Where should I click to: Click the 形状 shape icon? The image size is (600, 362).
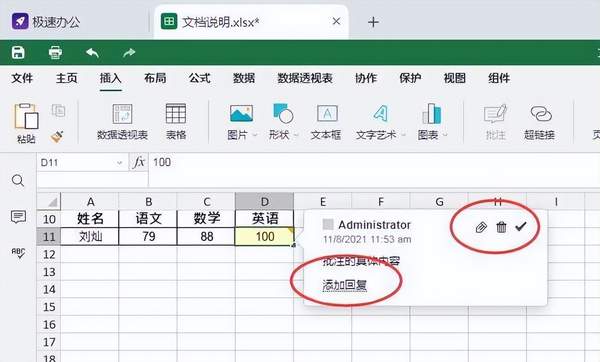click(283, 113)
